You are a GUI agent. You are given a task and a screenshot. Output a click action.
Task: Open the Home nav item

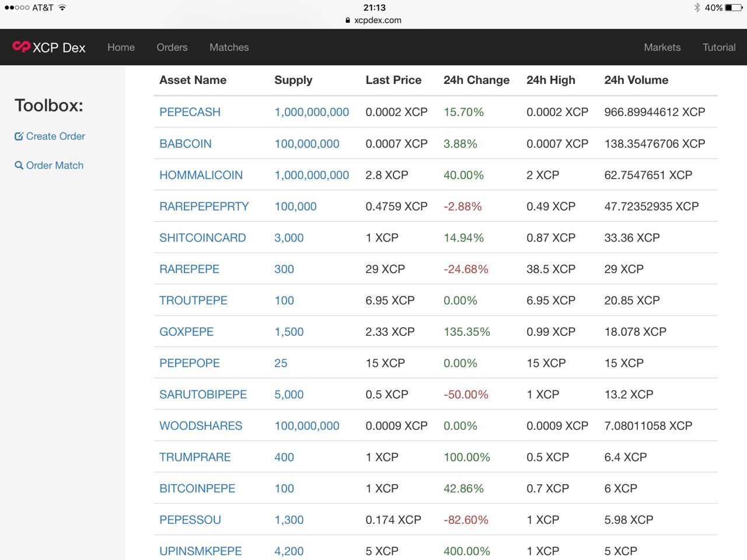[121, 47]
